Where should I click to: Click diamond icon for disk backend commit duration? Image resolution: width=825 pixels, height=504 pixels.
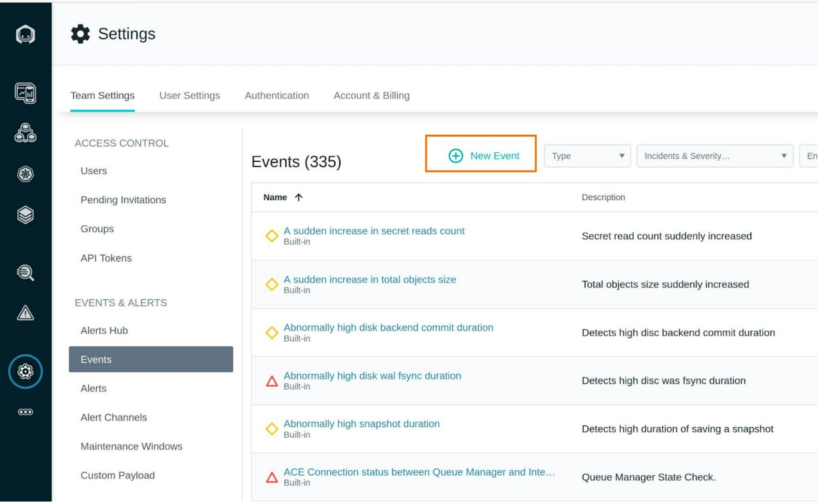coord(273,334)
